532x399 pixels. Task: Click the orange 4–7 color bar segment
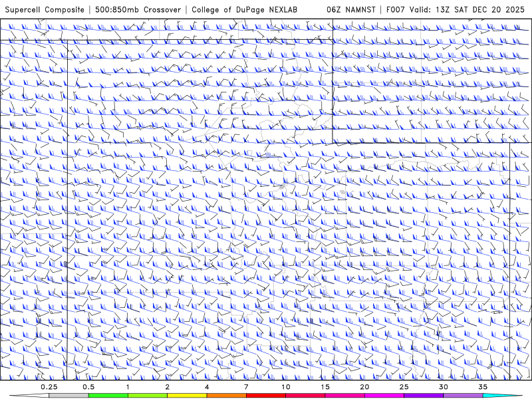click(x=226, y=396)
